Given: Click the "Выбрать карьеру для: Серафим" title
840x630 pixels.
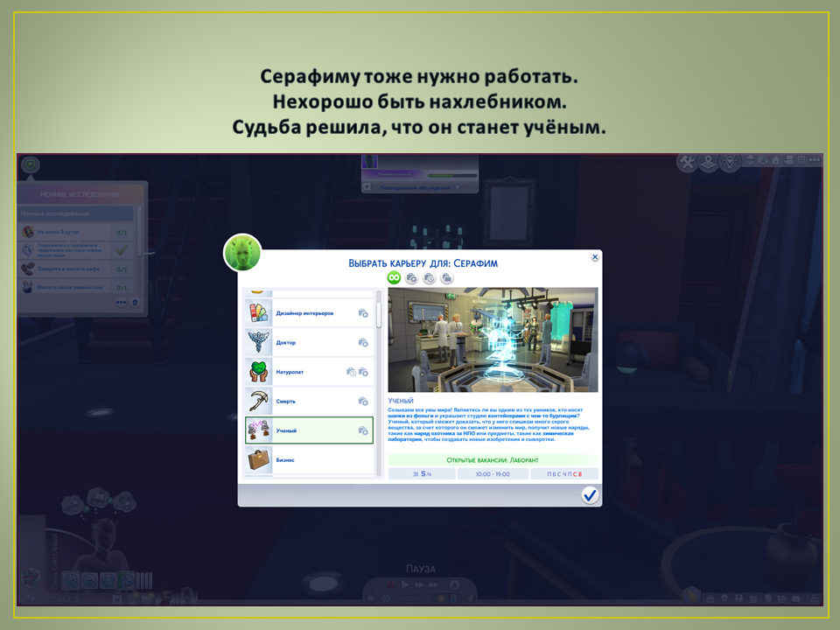Looking at the screenshot, I should (x=423, y=263).
